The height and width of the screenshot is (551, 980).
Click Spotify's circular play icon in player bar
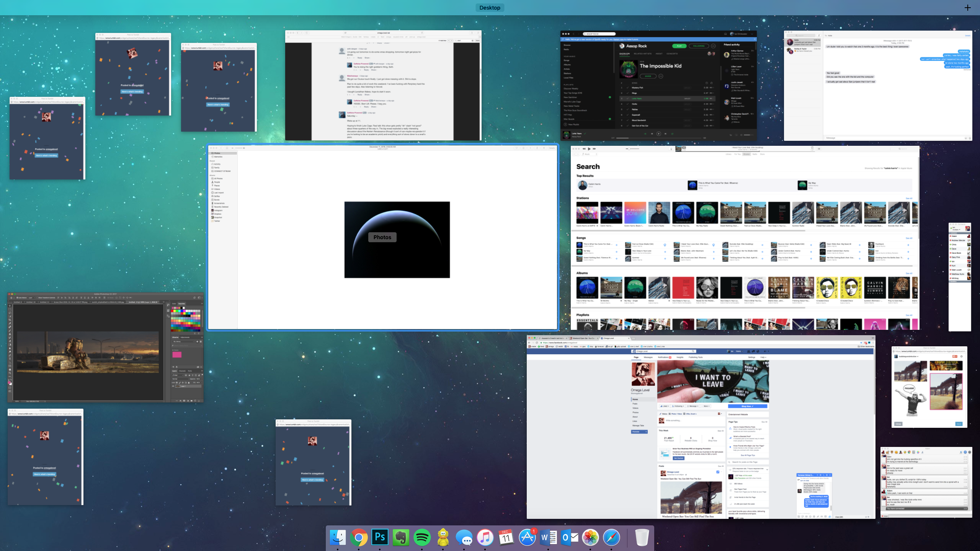658,134
